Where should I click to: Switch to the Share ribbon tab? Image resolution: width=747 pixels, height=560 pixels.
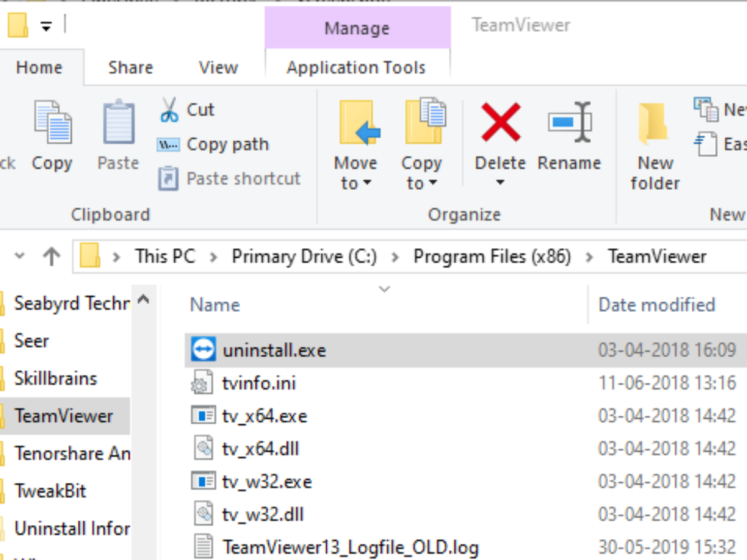click(130, 67)
